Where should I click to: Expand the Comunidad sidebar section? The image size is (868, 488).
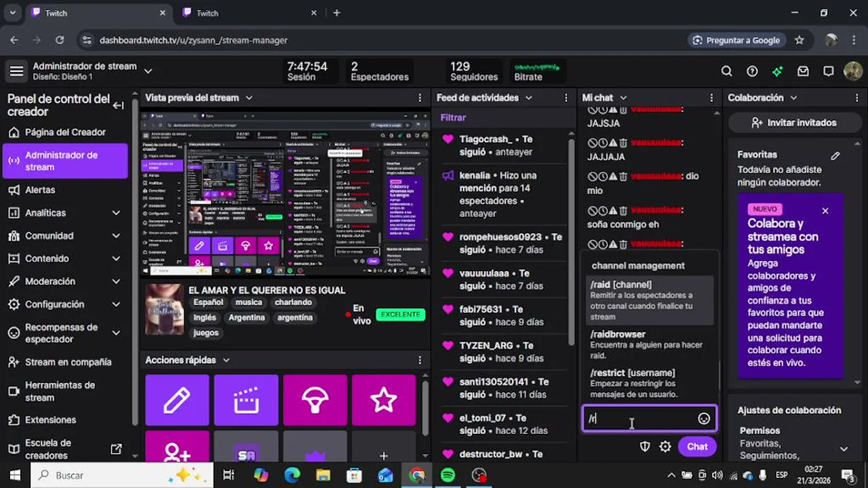tap(116, 236)
